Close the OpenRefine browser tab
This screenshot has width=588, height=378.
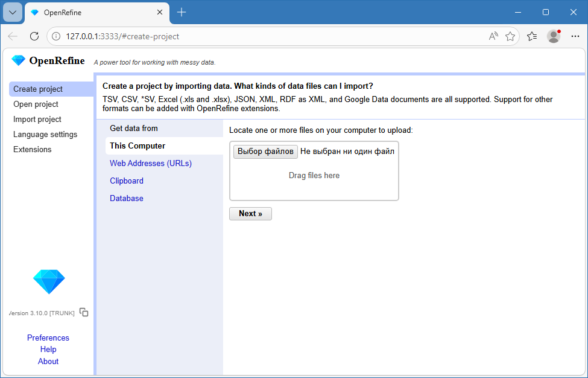[x=159, y=13]
